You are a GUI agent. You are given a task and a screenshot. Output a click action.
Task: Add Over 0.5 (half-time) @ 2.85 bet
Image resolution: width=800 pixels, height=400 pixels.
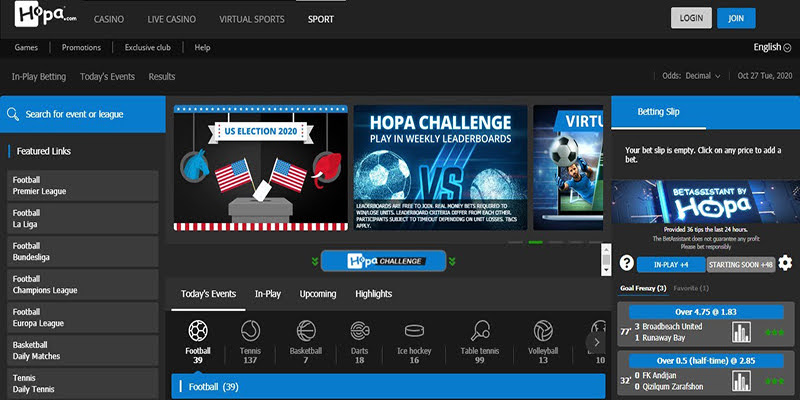[x=706, y=361]
